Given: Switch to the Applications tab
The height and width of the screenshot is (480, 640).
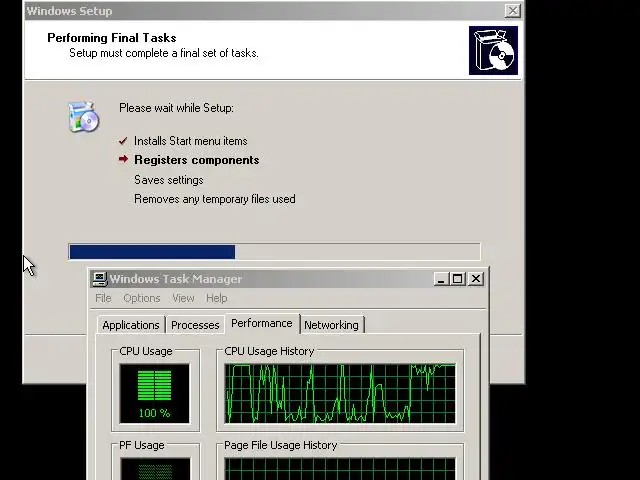Looking at the screenshot, I should (x=131, y=325).
